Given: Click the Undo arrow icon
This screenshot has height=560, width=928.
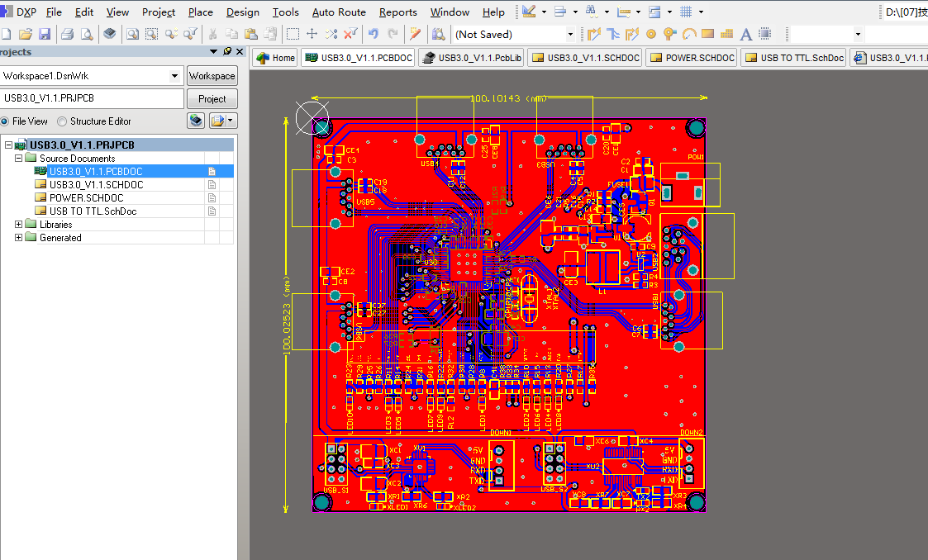Looking at the screenshot, I should click(373, 35).
